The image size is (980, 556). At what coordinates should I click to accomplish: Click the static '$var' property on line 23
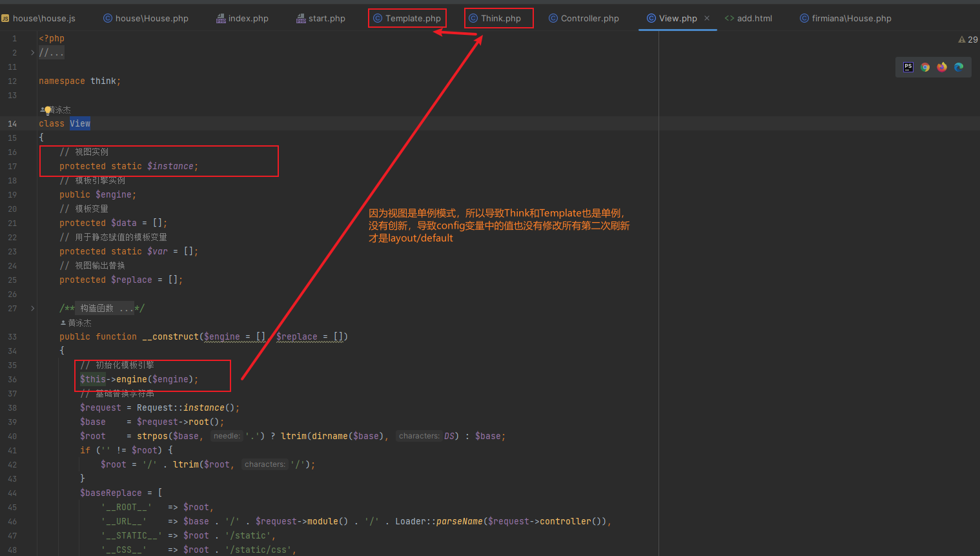coord(158,251)
